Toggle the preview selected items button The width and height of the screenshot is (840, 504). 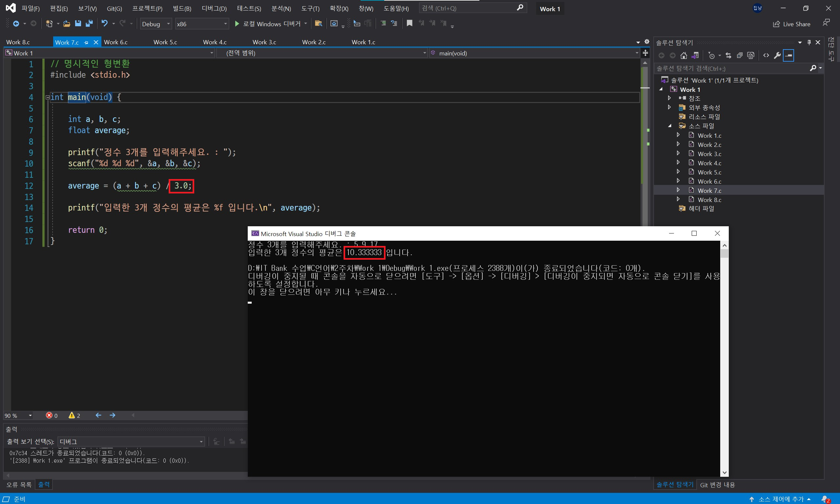(788, 55)
